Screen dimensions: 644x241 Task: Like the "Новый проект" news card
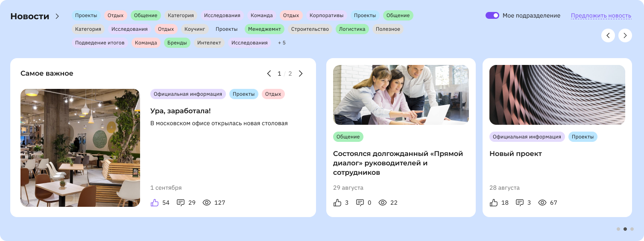point(494,203)
